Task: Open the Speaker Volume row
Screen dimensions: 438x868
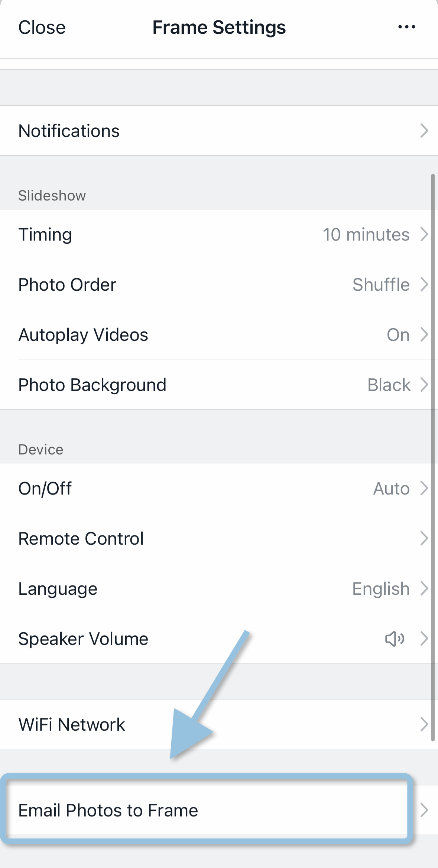Action: pos(83,639)
